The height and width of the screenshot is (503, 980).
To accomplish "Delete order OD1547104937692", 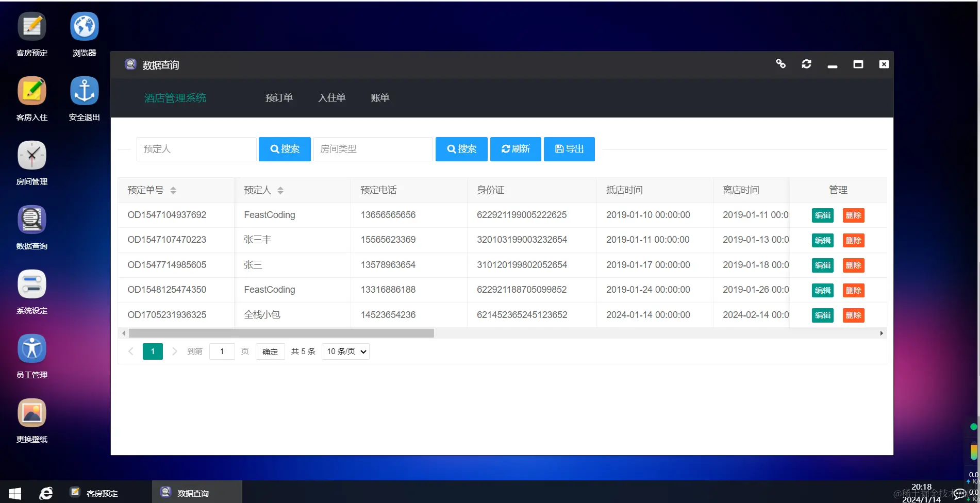I will pyautogui.click(x=854, y=215).
